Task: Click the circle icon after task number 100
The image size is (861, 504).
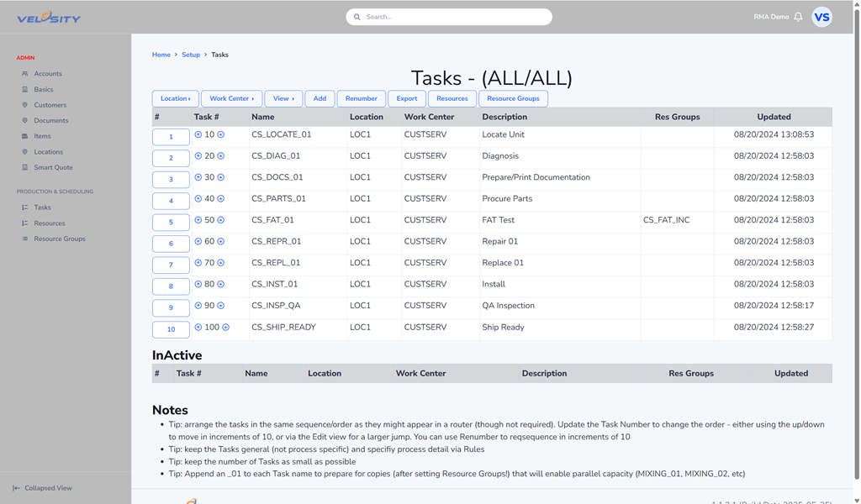Action: pyautogui.click(x=225, y=328)
